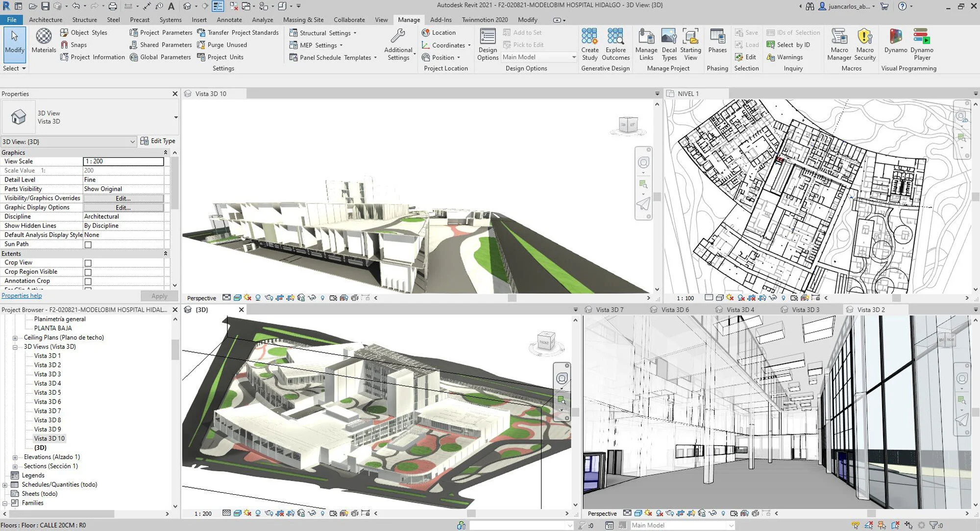Open the Vista 3D 7 view tab
This screenshot has width=980, height=531.
pyautogui.click(x=609, y=309)
